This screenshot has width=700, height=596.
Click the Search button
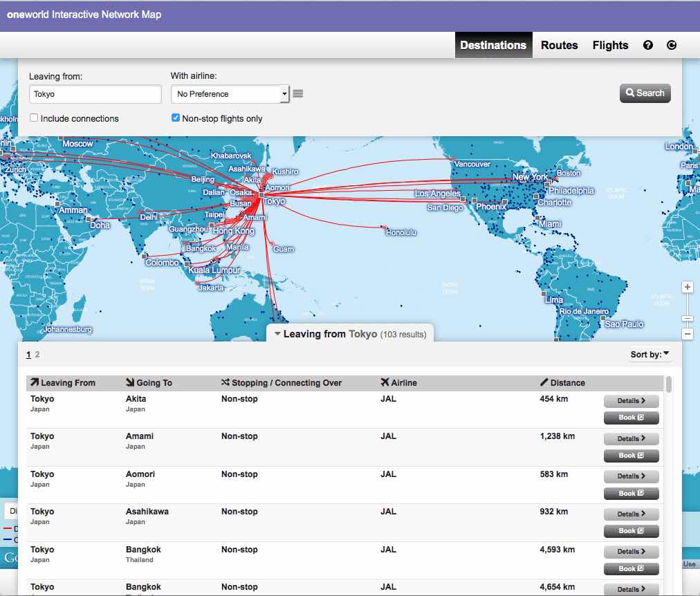tap(645, 93)
